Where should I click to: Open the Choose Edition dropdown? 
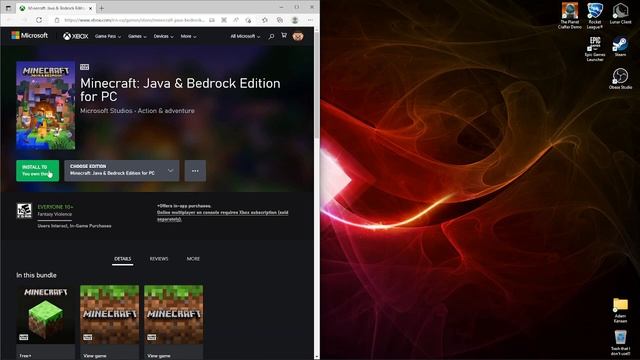(122, 170)
